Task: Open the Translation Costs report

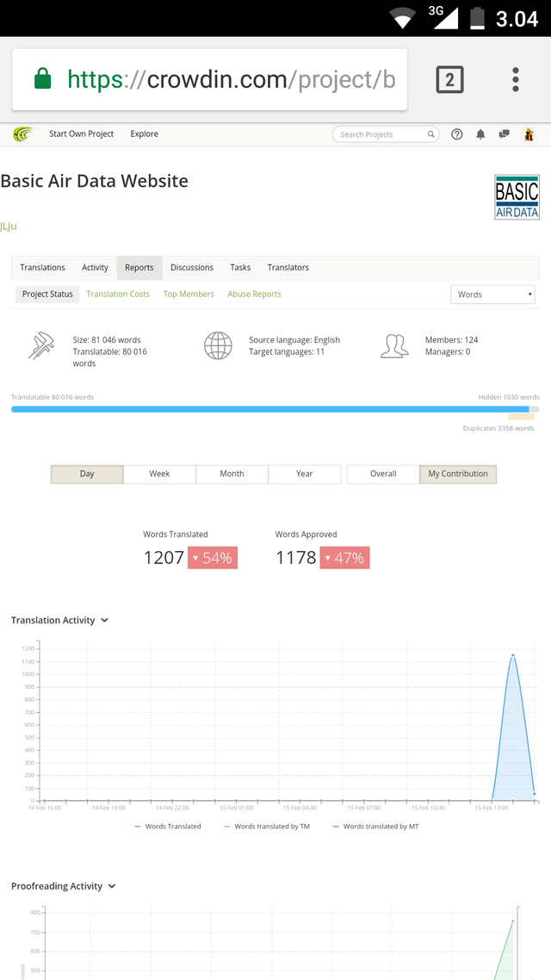Action: tap(118, 295)
